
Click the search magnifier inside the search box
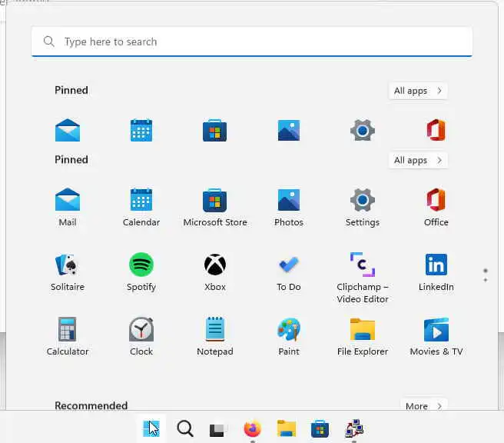(x=49, y=42)
